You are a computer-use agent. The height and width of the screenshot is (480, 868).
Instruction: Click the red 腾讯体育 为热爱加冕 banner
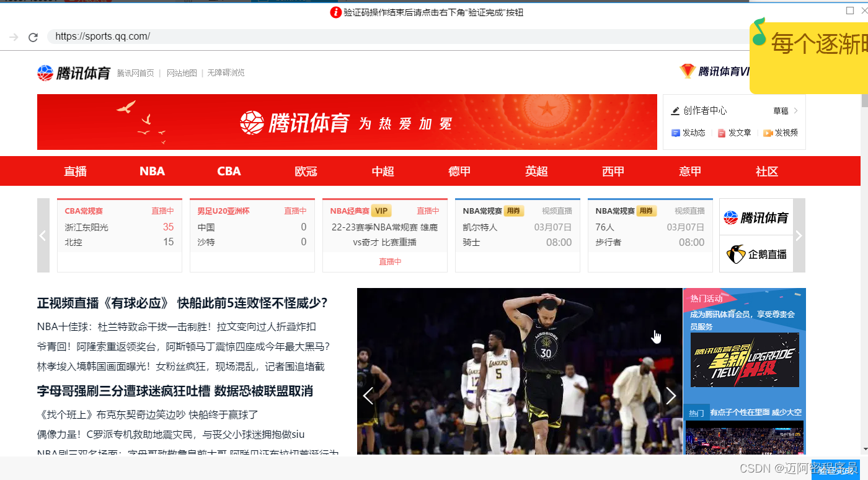point(347,122)
